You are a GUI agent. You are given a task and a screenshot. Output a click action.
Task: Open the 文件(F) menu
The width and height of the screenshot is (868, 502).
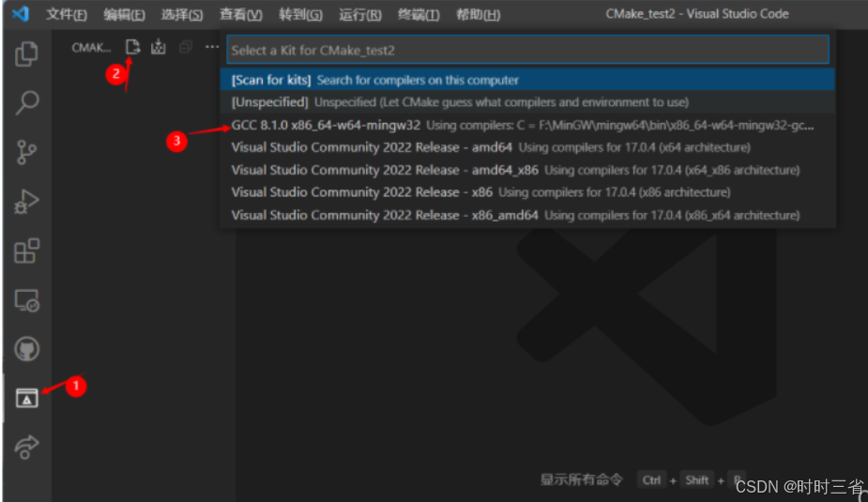click(67, 14)
